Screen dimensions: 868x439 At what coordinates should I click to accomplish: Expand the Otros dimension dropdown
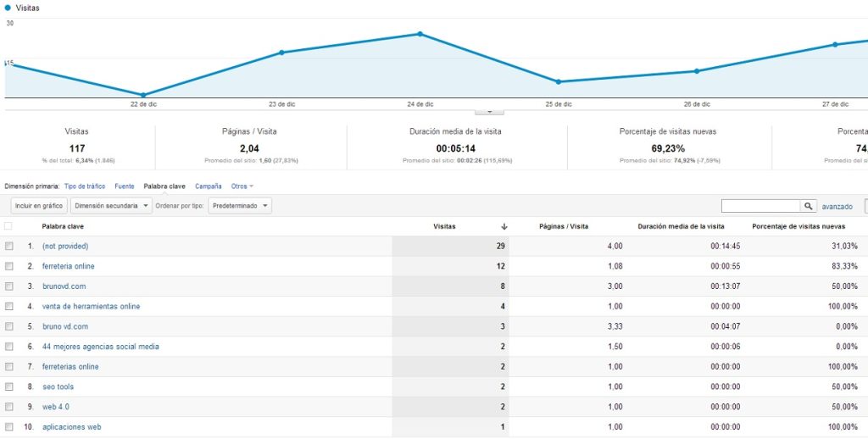tap(242, 186)
